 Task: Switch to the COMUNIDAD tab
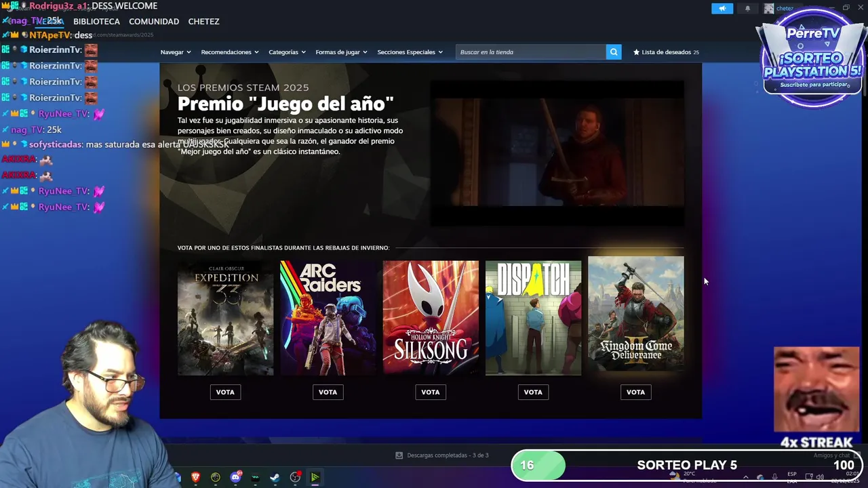click(154, 22)
